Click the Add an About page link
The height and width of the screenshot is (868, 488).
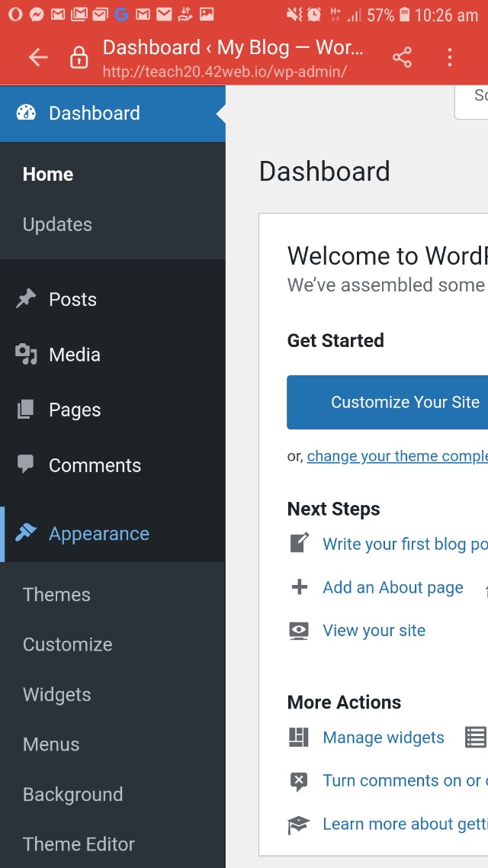pos(393,587)
